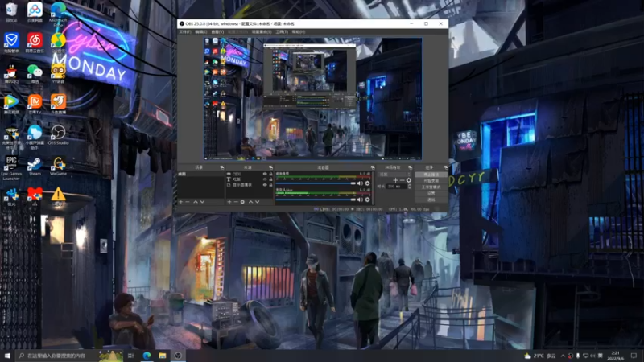Undock the Scenes panel using its header icon
Screen dimensions: 644x362
[222, 167]
